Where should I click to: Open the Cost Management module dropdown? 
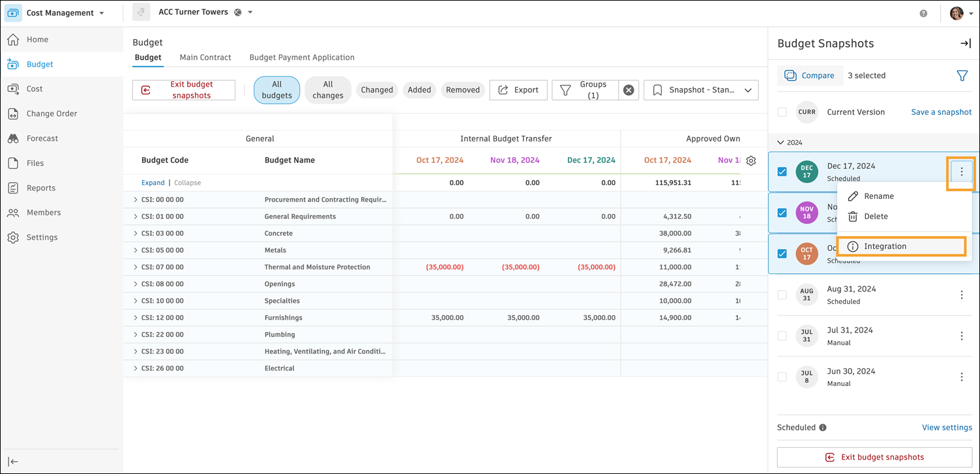point(101,13)
